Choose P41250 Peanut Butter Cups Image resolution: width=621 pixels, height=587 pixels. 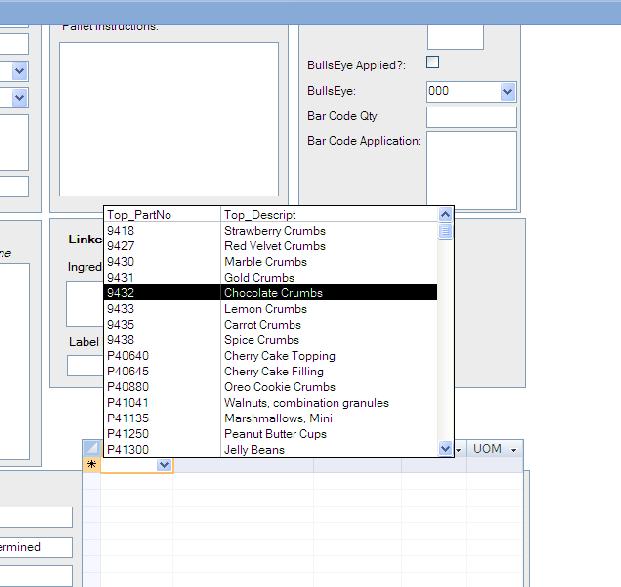(270, 434)
